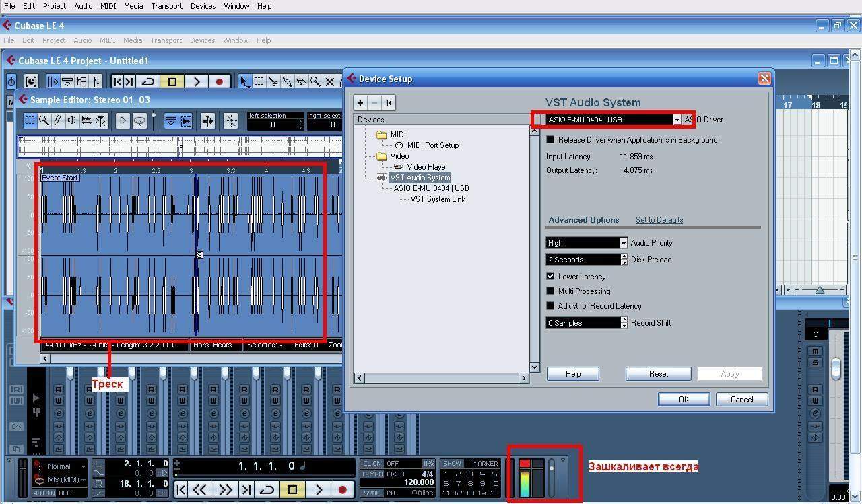Select the Erase tool in project toolbar
Image resolution: width=862 pixels, height=504 pixels.
pos(302,81)
